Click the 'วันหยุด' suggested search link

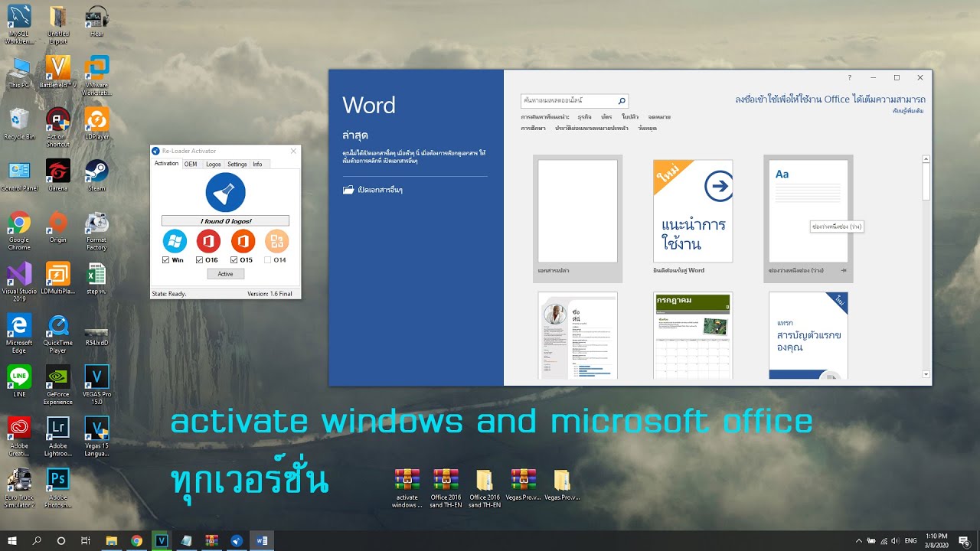[647, 129]
